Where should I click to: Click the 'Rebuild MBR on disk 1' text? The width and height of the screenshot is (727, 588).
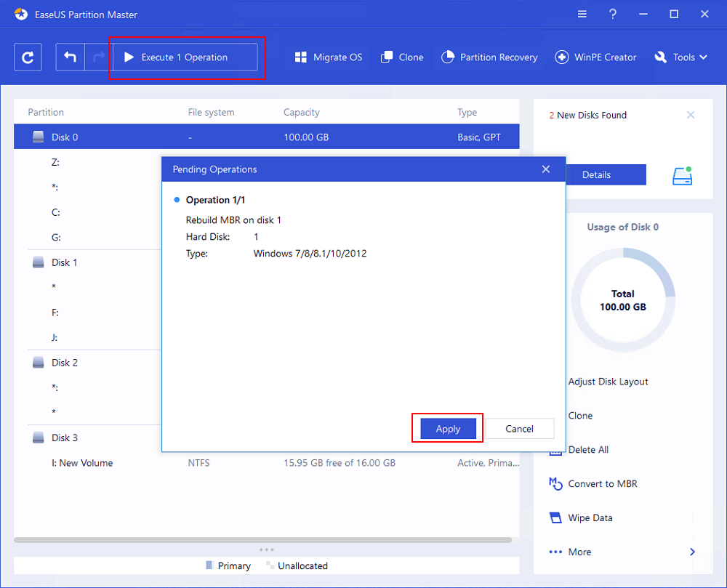pyautogui.click(x=233, y=220)
